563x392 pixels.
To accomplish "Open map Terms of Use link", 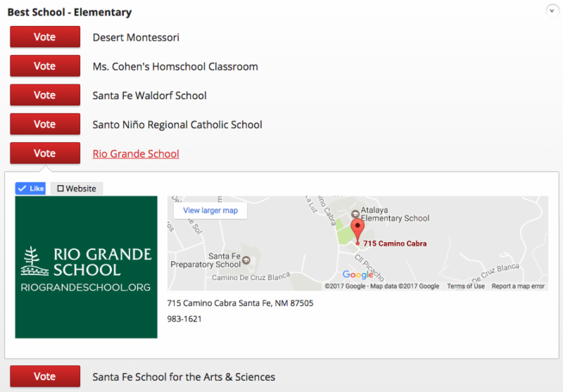I will coord(466,286).
